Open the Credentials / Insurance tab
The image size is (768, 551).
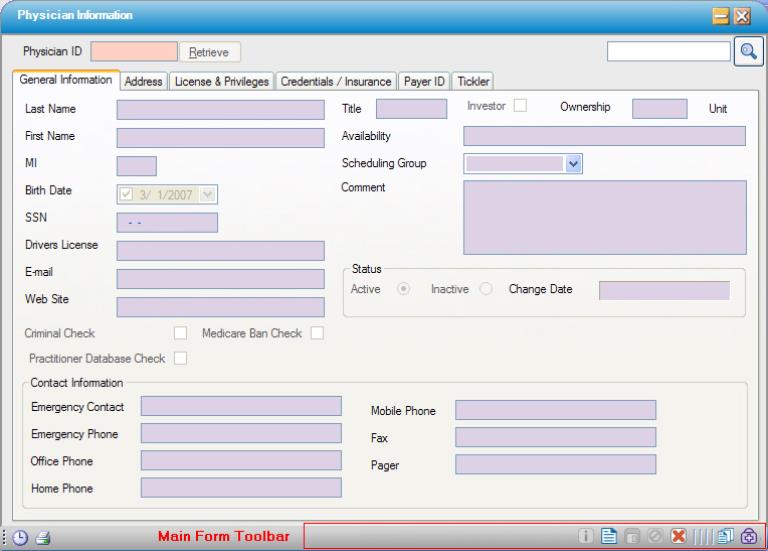tap(335, 82)
